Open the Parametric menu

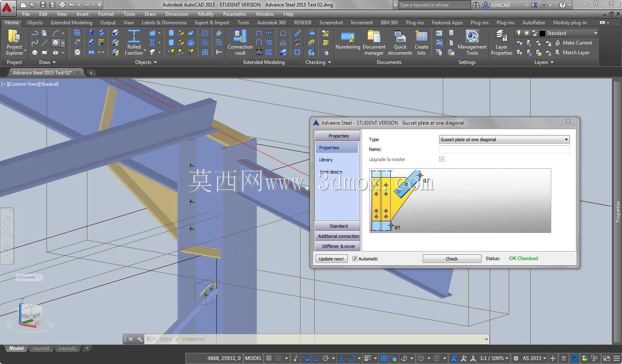pos(235,14)
